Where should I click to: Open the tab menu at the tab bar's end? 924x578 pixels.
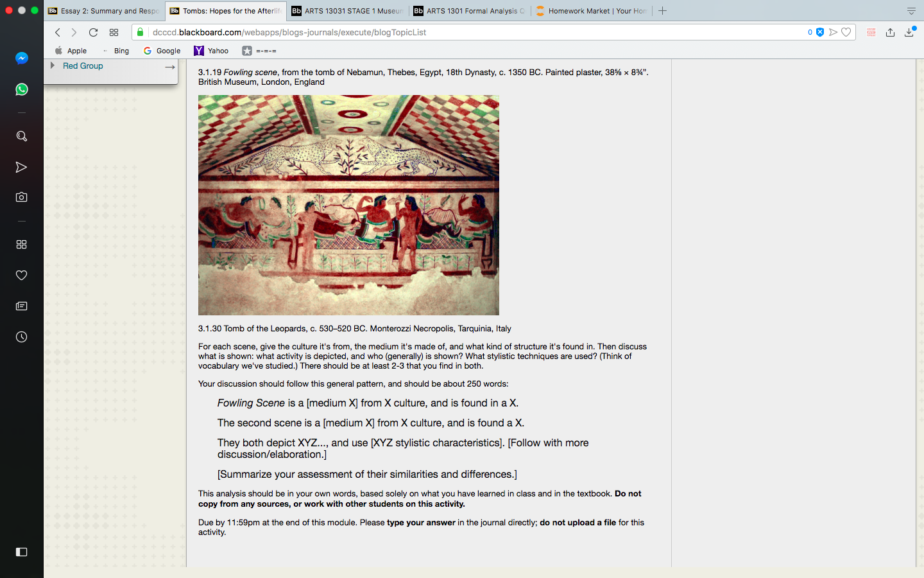tap(911, 11)
